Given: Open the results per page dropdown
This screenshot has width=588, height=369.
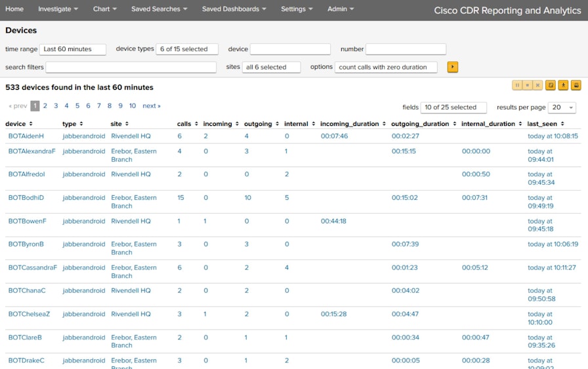Looking at the screenshot, I should pyautogui.click(x=562, y=107).
